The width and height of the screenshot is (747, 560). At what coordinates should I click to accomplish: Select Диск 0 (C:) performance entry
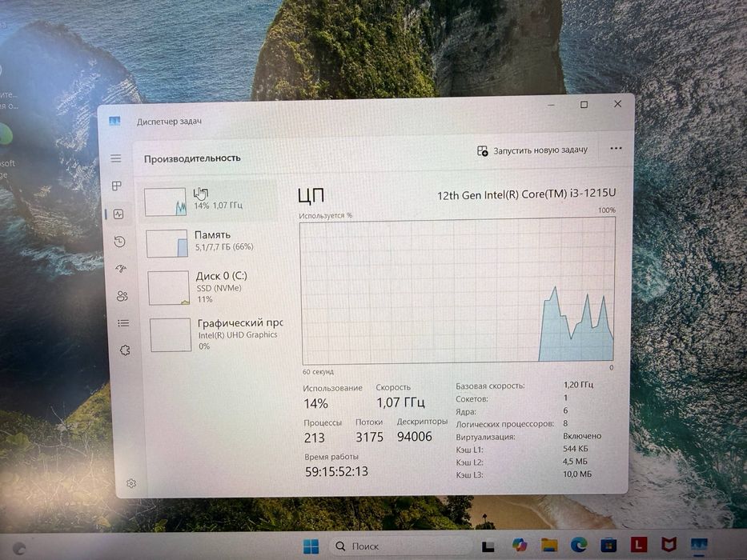tap(211, 287)
